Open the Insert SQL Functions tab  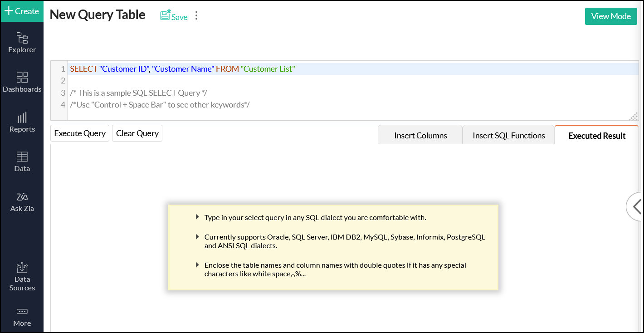coord(508,135)
